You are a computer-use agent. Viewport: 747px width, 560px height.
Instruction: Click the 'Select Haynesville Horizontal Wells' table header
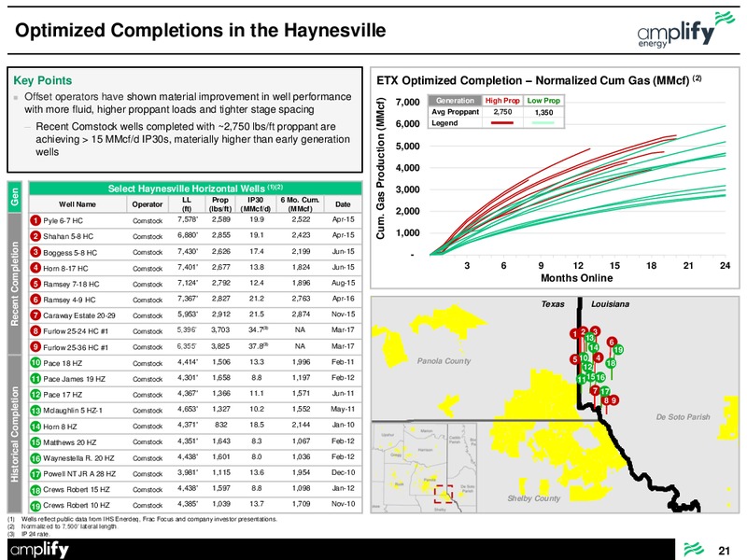pos(195,189)
